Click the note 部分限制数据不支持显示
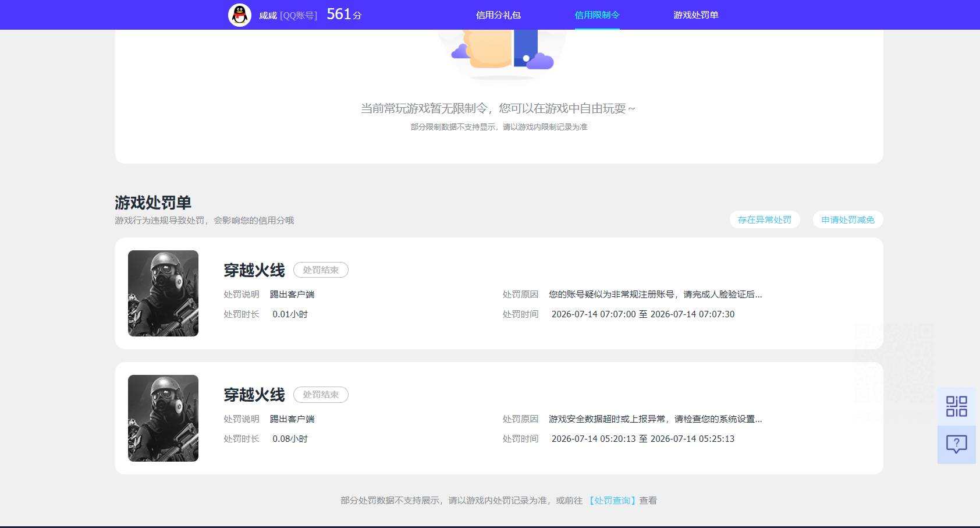Image resolution: width=980 pixels, height=528 pixels. click(499, 127)
